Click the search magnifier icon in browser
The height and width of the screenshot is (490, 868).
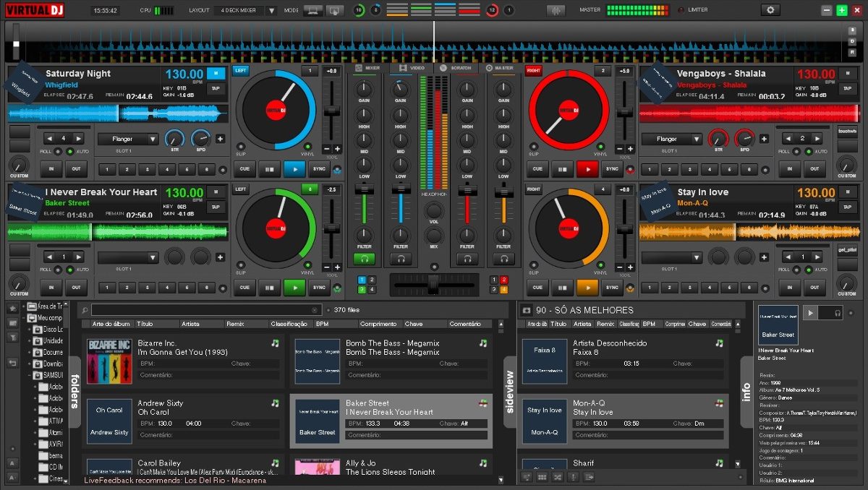point(85,309)
